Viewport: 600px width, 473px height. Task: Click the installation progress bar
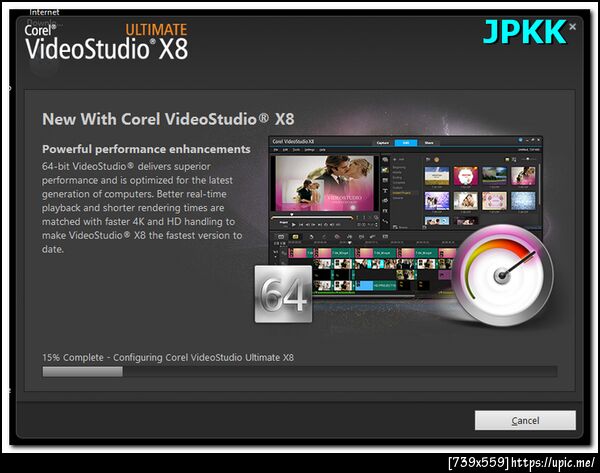(x=300, y=372)
